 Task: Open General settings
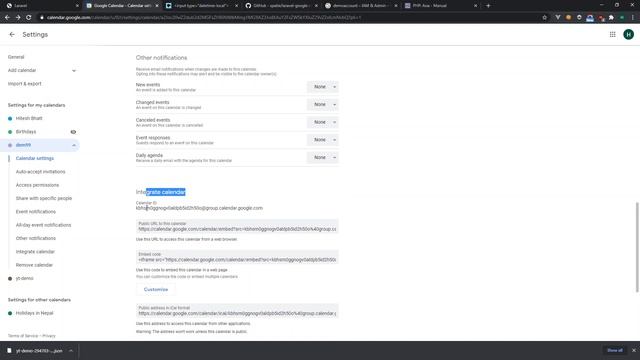point(16,57)
